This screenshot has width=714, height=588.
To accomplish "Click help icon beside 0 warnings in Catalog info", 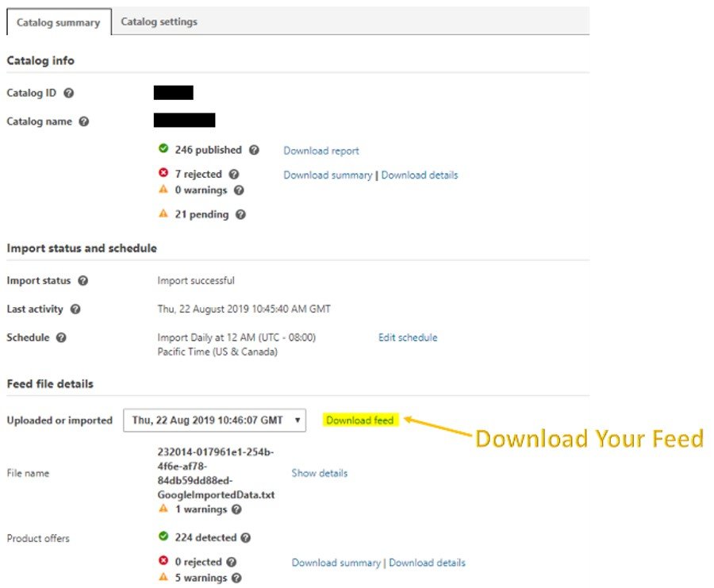I will 239,190.
